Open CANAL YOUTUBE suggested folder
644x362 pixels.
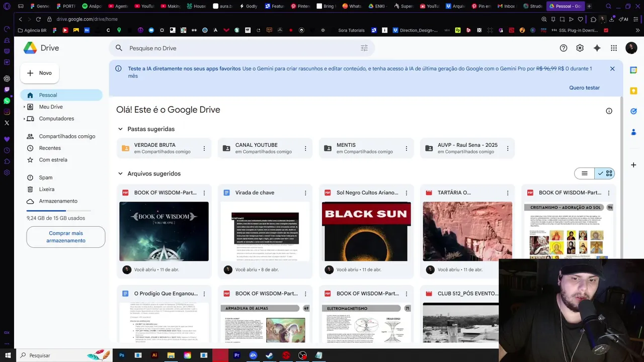pos(266,148)
